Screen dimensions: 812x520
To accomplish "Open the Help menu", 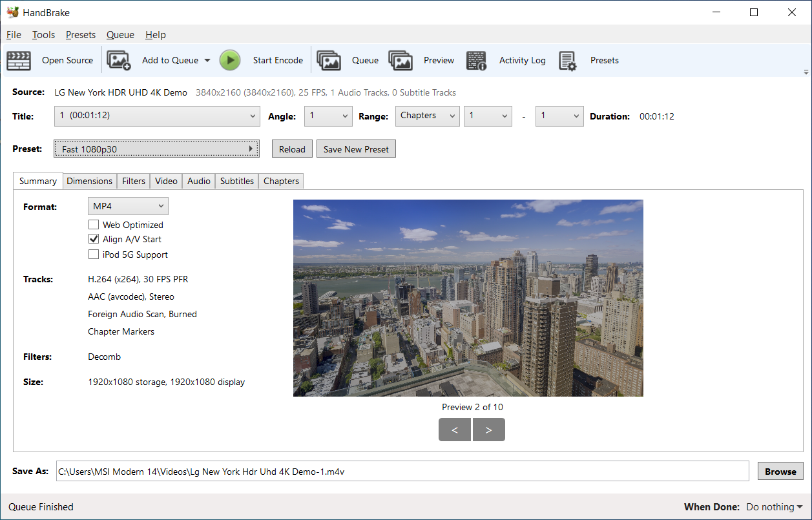I will [x=155, y=35].
